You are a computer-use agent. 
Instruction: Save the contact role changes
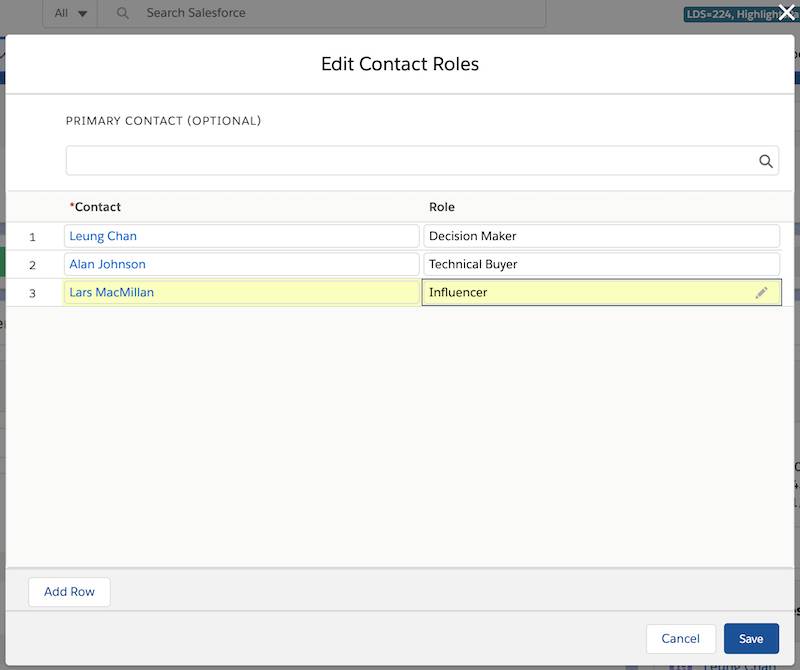pyautogui.click(x=751, y=638)
